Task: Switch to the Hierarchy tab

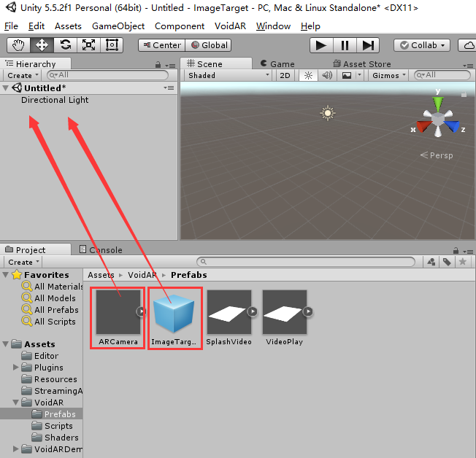Action: tap(35, 63)
